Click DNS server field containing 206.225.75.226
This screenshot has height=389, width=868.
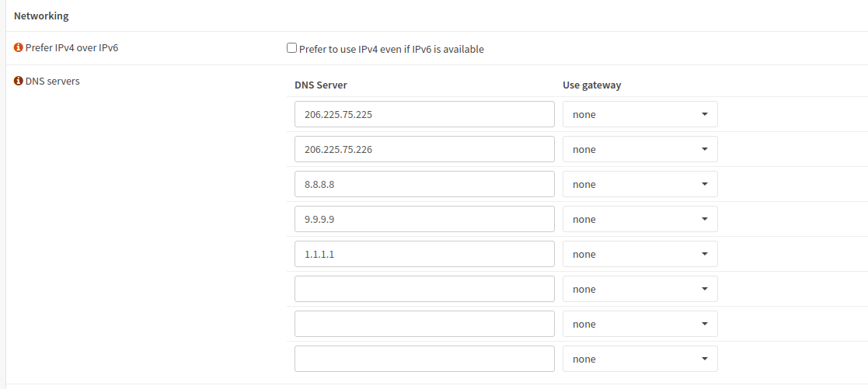(x=424, y=149)
